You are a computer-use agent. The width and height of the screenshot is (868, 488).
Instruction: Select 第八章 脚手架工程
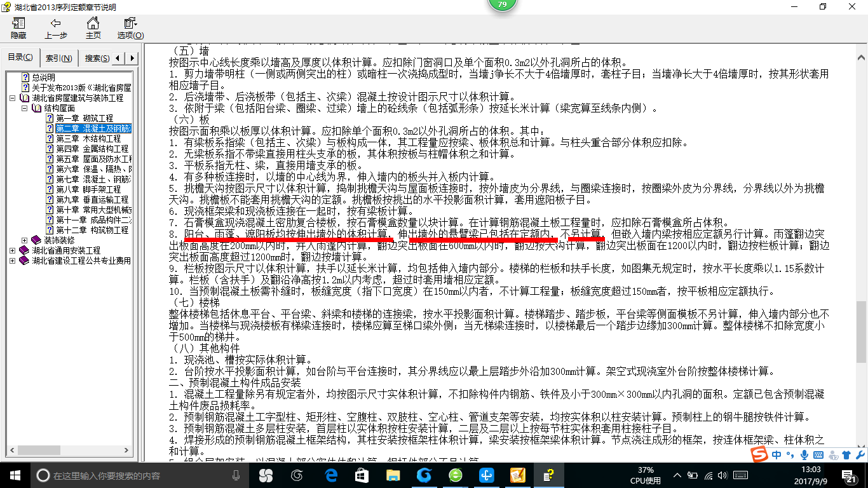point(88,189)
